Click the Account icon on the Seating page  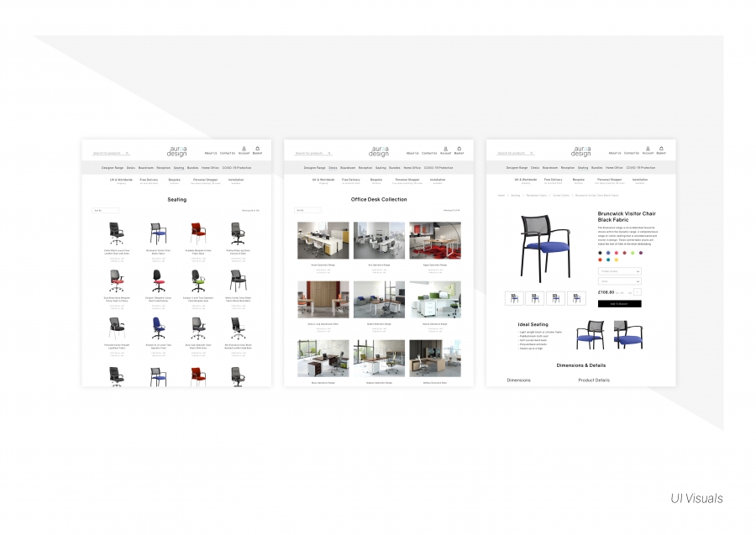point(244,149)
